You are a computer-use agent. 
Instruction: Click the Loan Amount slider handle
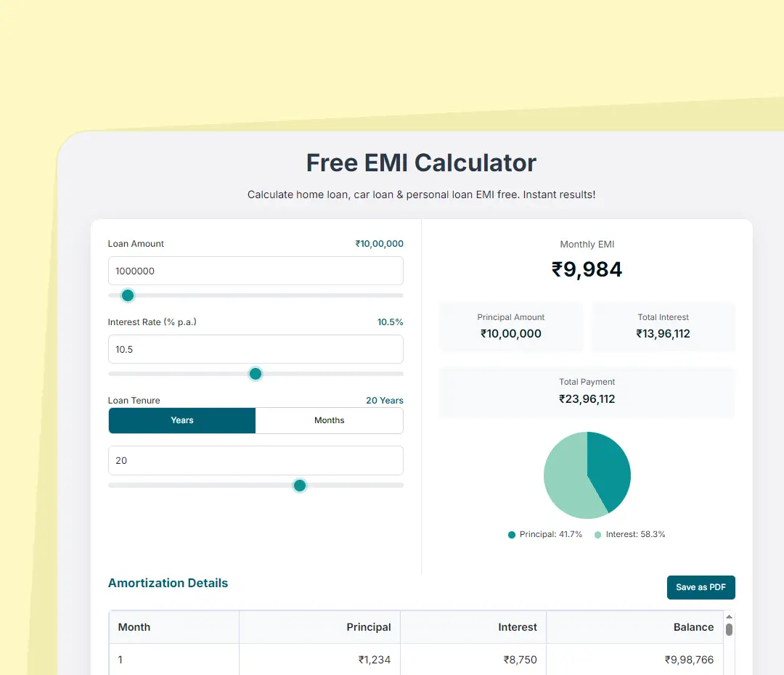[127, 295]
